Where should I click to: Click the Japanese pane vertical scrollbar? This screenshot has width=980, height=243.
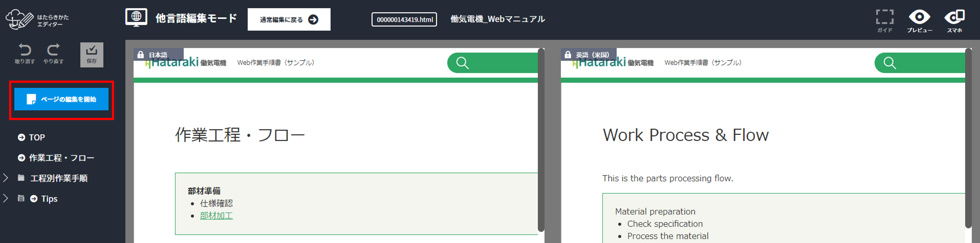click(x=541, y=140)
